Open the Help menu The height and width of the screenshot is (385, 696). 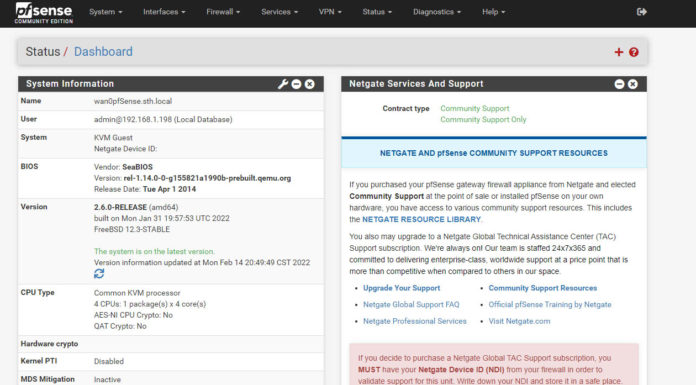pyautogui.click(x=494, y=12)
